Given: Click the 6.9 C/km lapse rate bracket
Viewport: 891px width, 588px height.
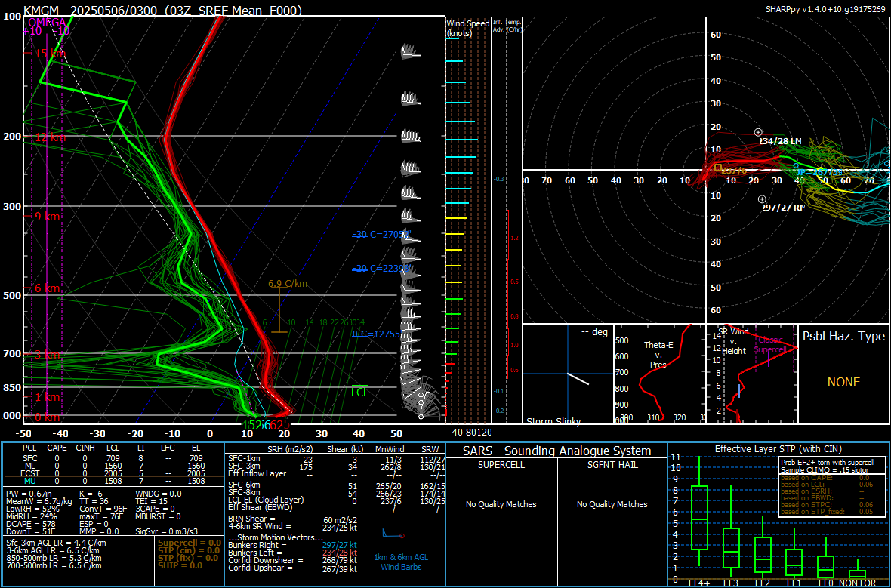Looking at the screenshot, I should point(279,309).
